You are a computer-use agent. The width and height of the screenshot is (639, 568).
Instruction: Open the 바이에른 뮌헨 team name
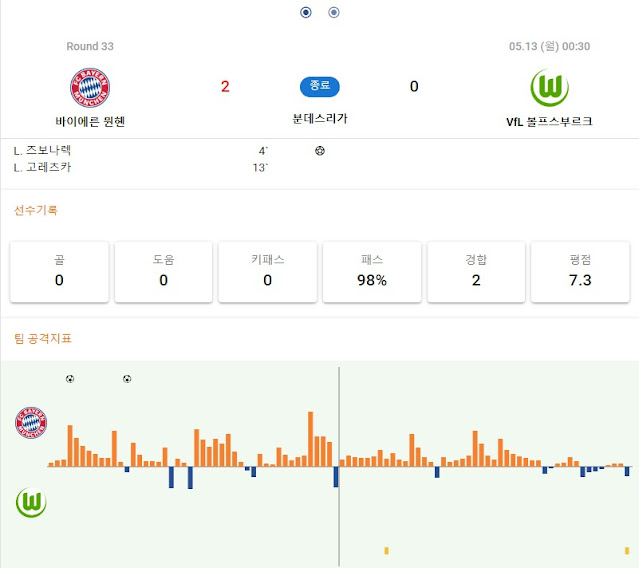click(x=90, y=121)
